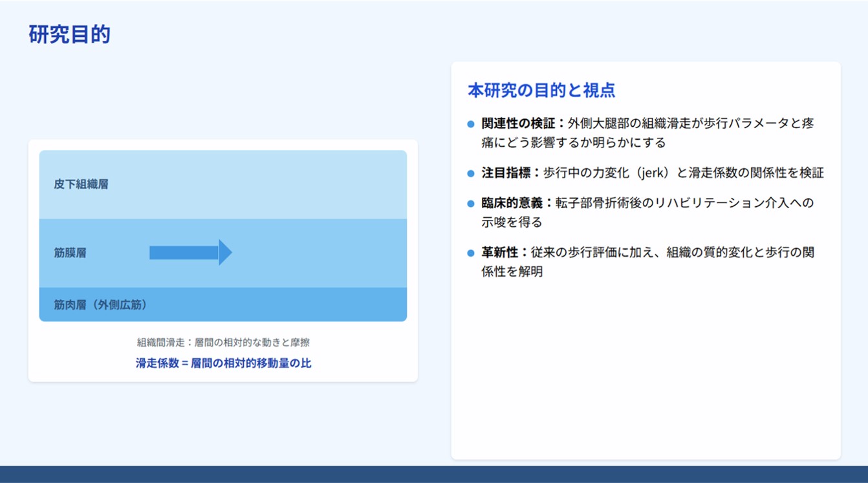The image size is (868, 483).
Task: Click the bold 臨床的意義 label
Action: [x=512, y=203]
